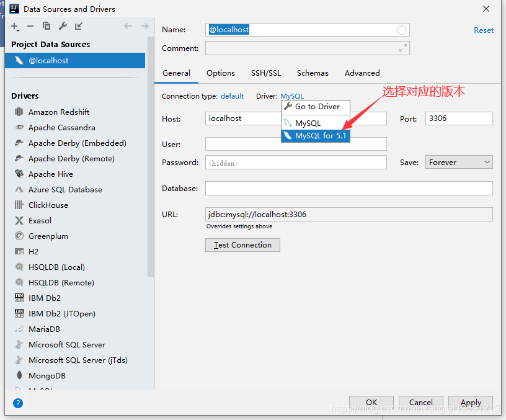Pick the Apache Cassandra driver

click(x=61, y=128)
